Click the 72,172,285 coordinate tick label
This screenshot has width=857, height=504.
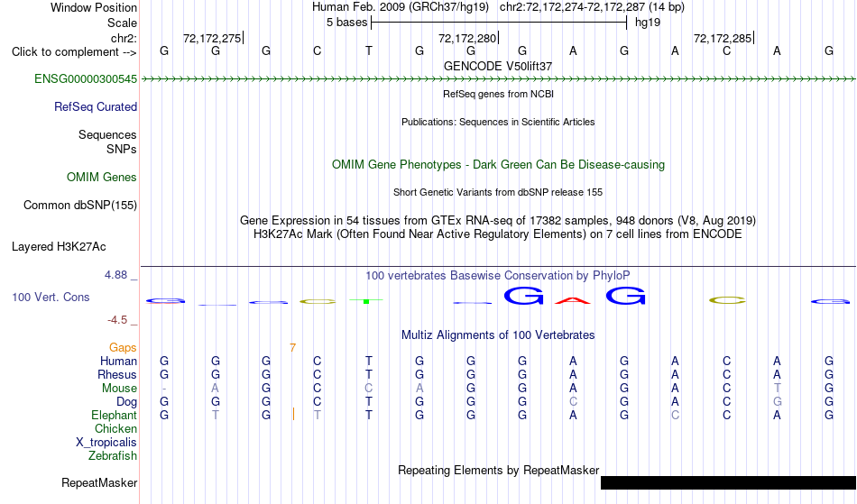pos(723,38)
